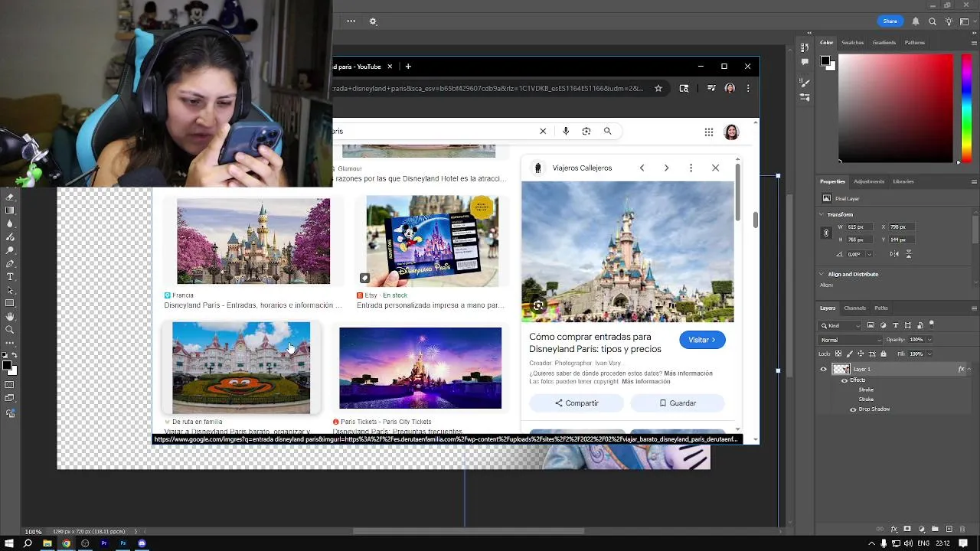The image size is (980, 551).
Task: Toggle Layer 1 visibility eye
Action: 824,369
